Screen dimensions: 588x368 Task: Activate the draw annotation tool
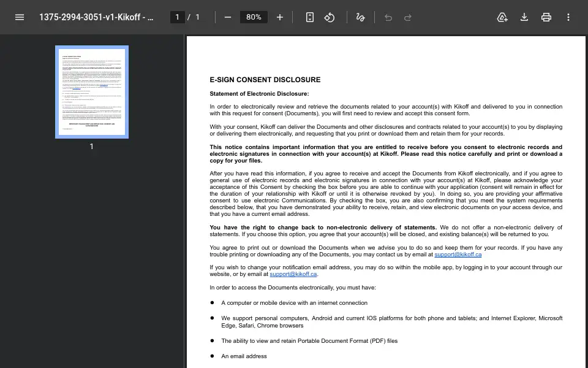360,17
